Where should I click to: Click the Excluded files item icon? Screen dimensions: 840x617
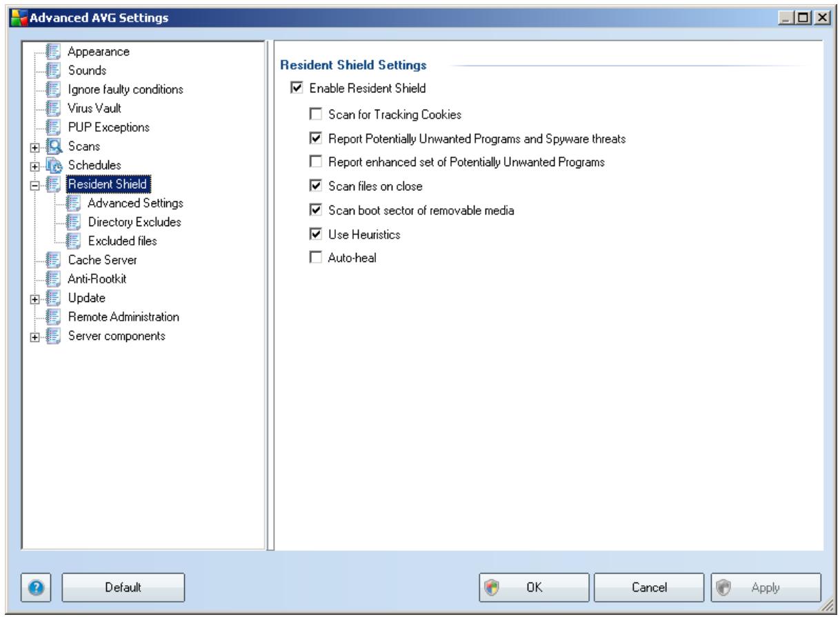(74, 241)
